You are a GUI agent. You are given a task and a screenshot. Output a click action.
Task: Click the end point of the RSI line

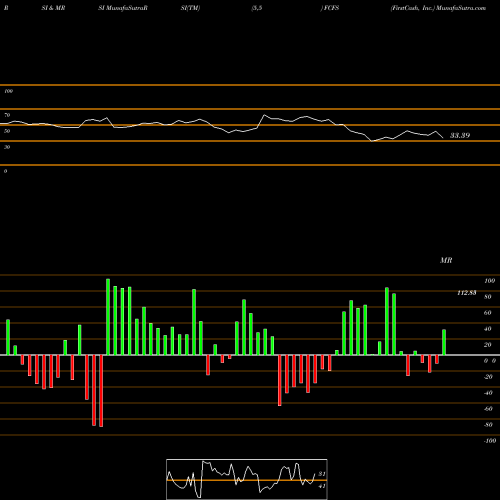(x=443, y=138)
